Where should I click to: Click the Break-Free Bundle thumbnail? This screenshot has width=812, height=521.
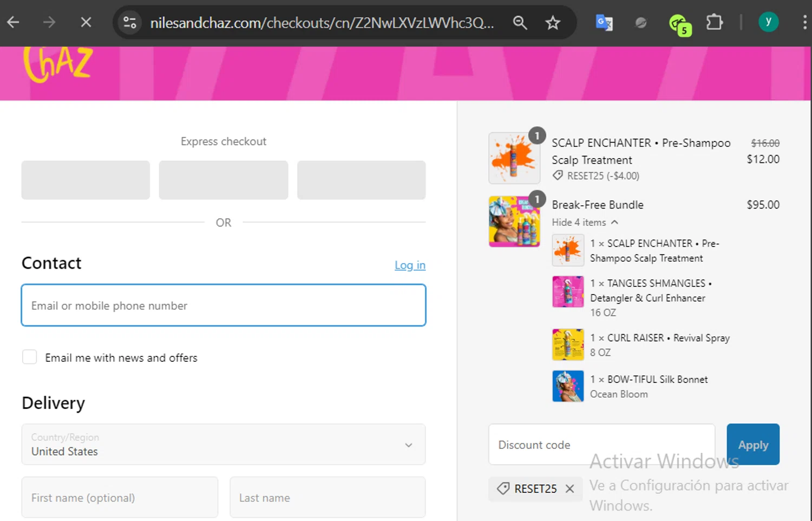(514, 222)
